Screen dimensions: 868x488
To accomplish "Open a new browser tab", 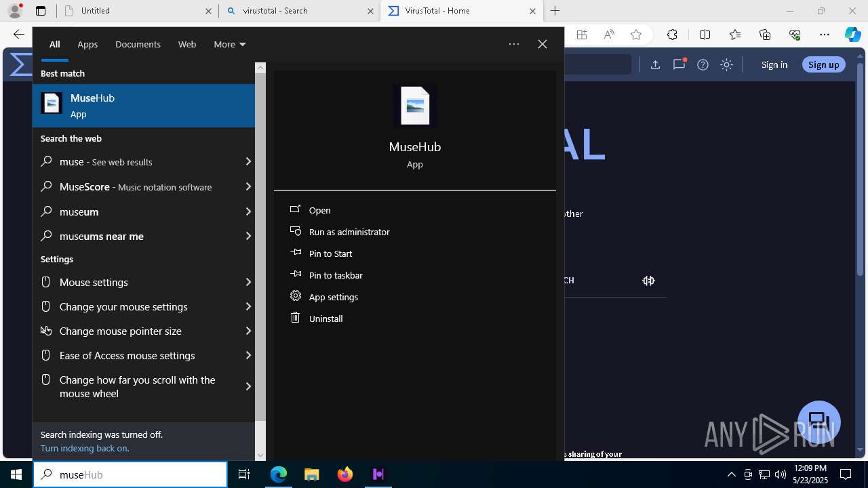I will 555,11.
